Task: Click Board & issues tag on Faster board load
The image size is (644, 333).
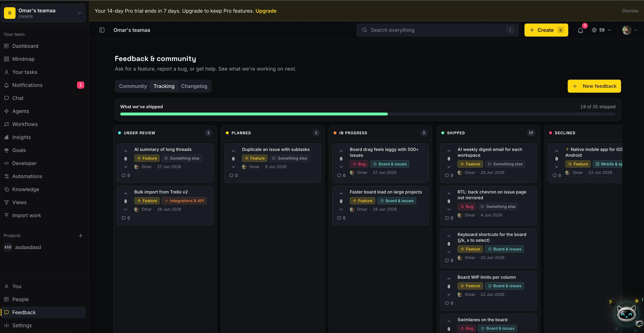Action: click(x=396, y=201)
